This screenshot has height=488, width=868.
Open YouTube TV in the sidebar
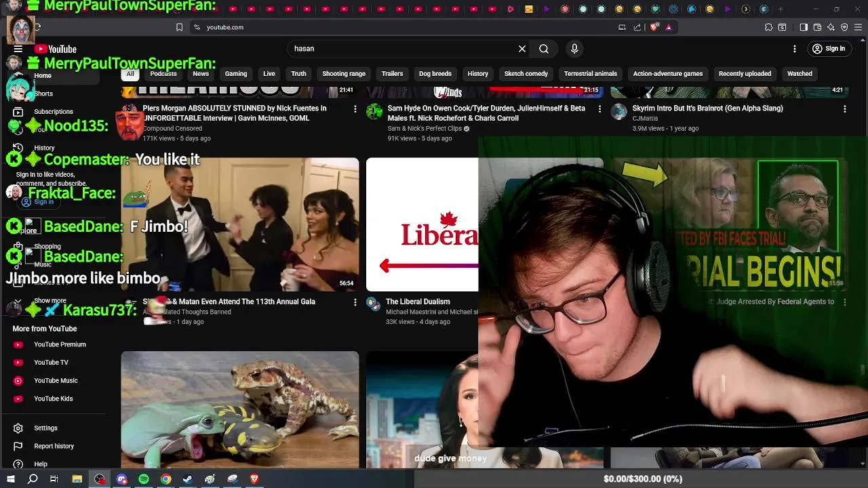[x=51, y=363]
